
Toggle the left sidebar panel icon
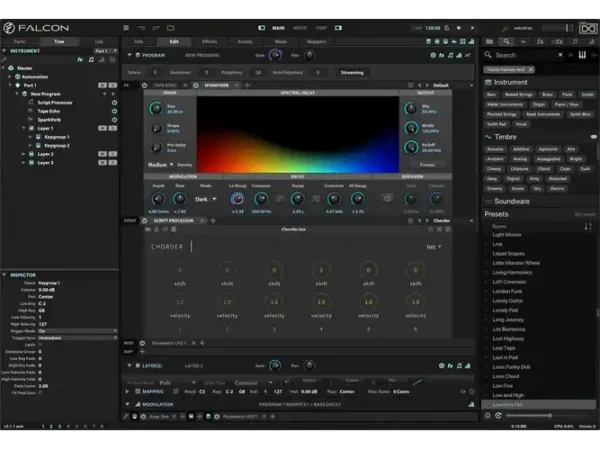tap(262, 28)
